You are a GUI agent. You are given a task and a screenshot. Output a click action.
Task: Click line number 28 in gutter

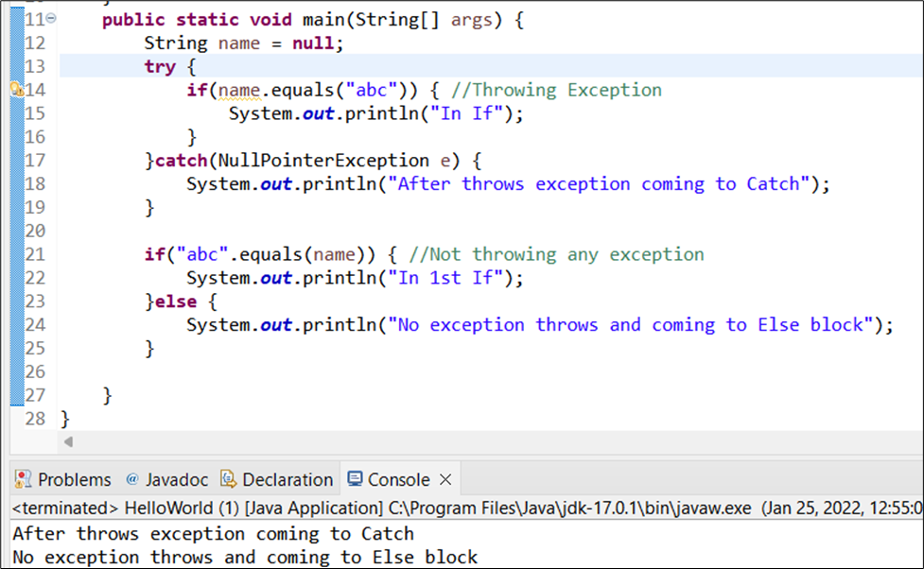35,419
